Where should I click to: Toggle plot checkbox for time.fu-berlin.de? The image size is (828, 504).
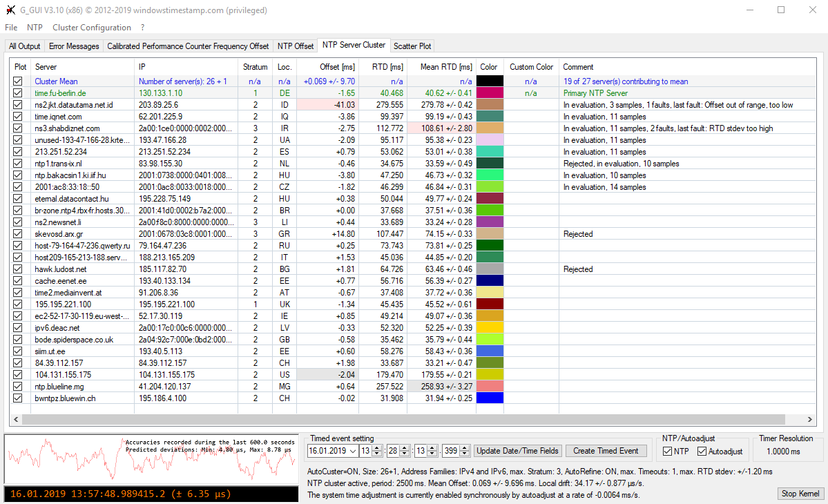(x=18, y=93)
